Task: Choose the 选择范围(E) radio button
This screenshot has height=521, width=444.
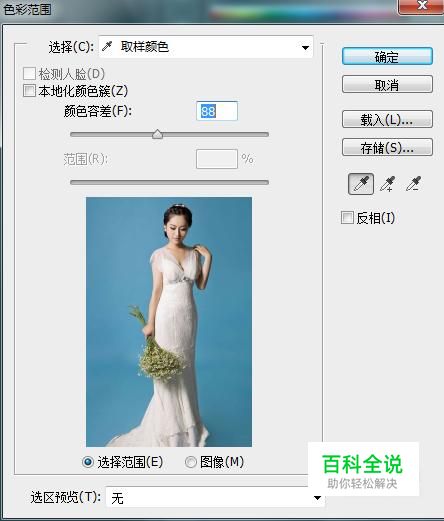Action: tap(88, 462)
